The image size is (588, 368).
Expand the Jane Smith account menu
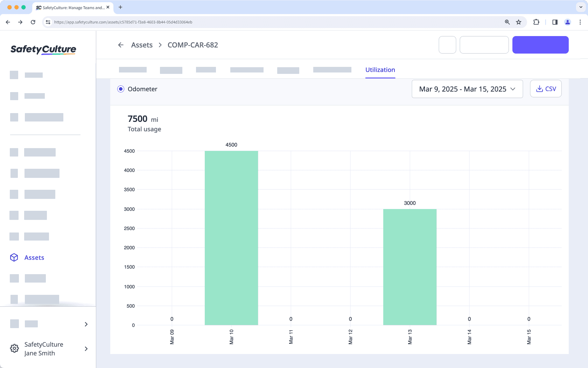click(x=86, y=349)
